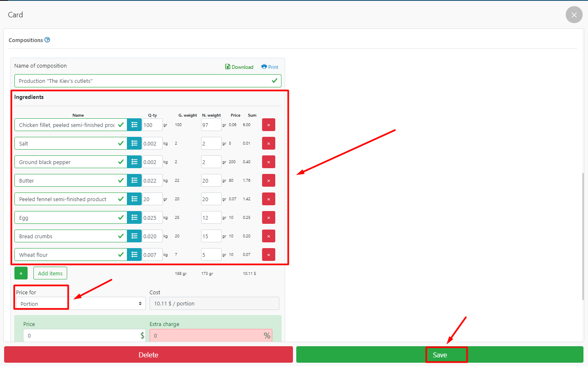The height and width of the screenshot is (366, 588).
Task: Click the Price input field
Action: [x=81, y=335]
